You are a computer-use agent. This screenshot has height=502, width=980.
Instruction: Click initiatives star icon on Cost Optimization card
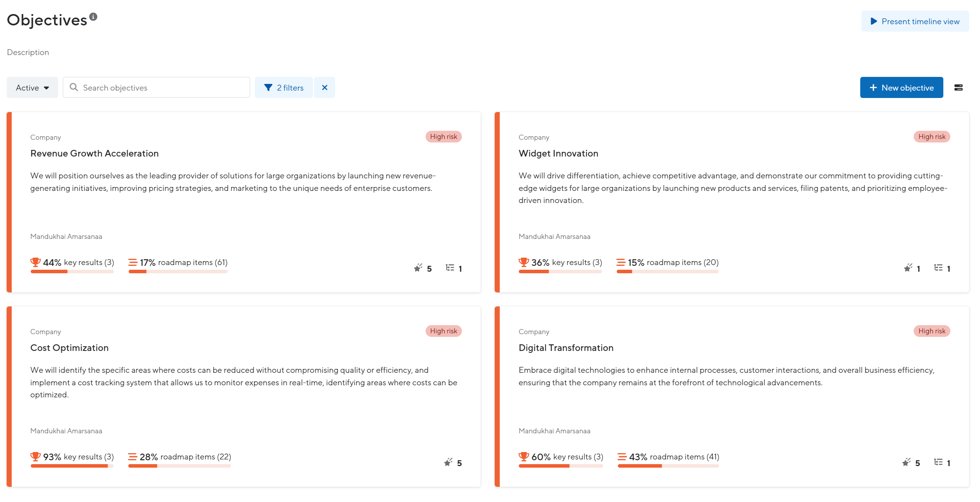click(x=448, y=463)
